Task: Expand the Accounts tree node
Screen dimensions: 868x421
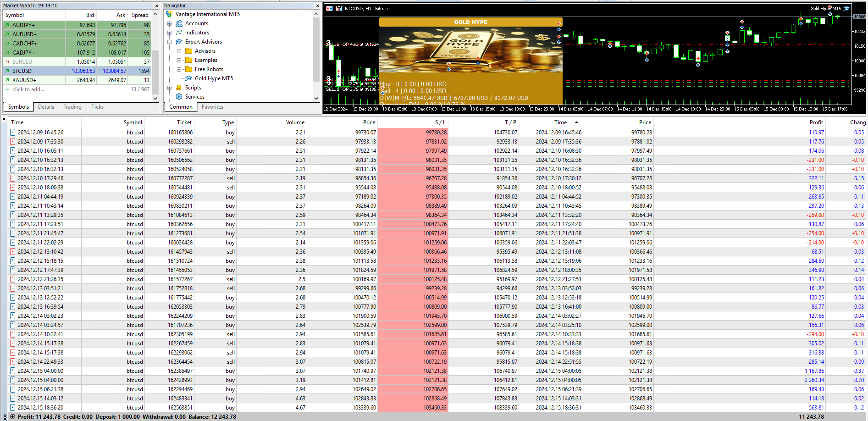Action: click(x=169, y=23)
